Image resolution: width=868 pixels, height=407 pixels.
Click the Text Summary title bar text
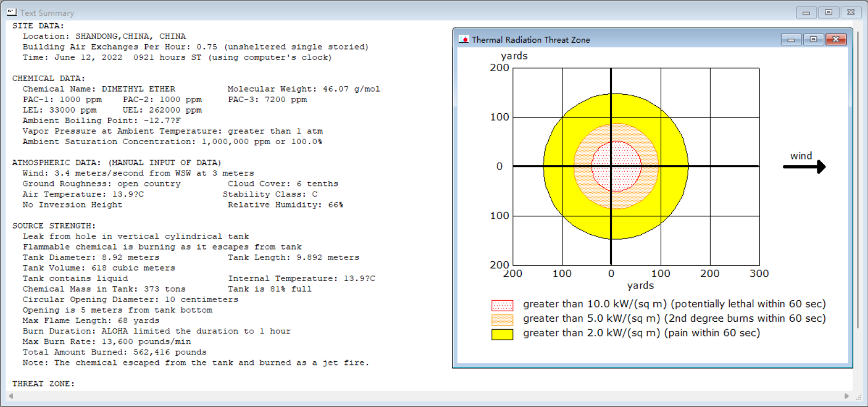point(47,13)
